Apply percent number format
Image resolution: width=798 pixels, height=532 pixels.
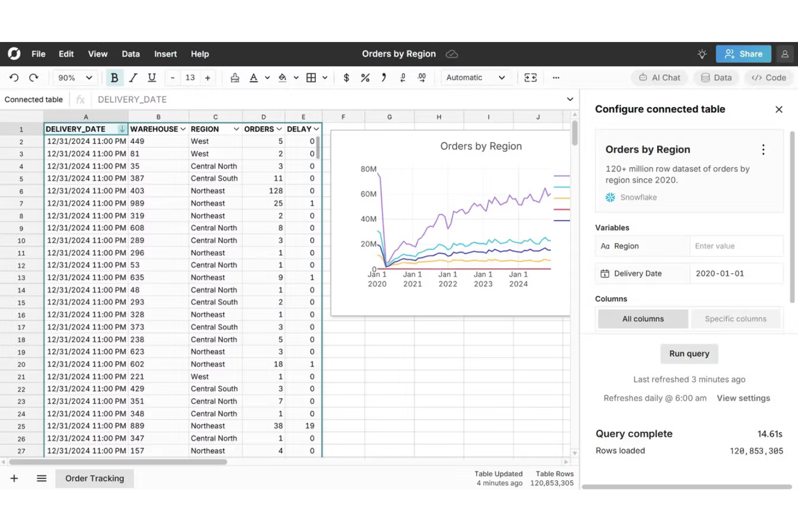tap(365, 78)
